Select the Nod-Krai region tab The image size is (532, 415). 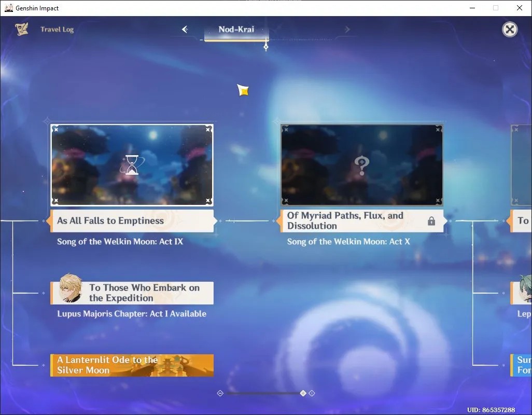236,30
